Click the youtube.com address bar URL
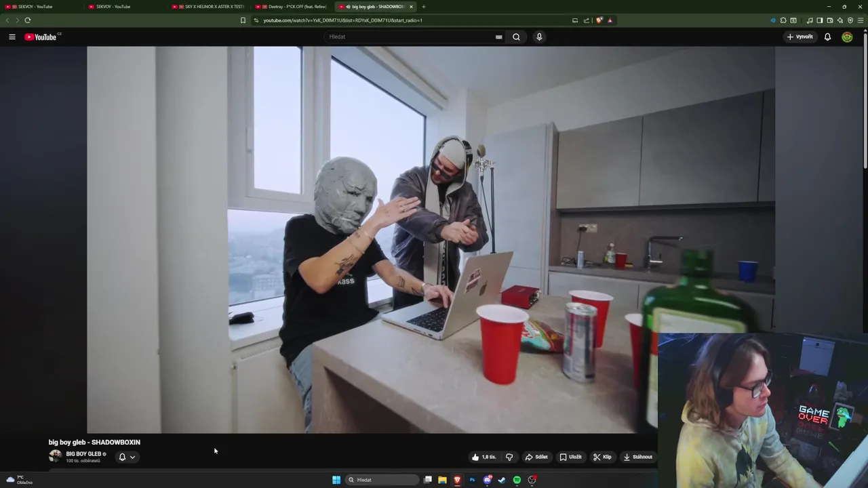The width and height of the screenshot is (868, 488). pos(342,20)
